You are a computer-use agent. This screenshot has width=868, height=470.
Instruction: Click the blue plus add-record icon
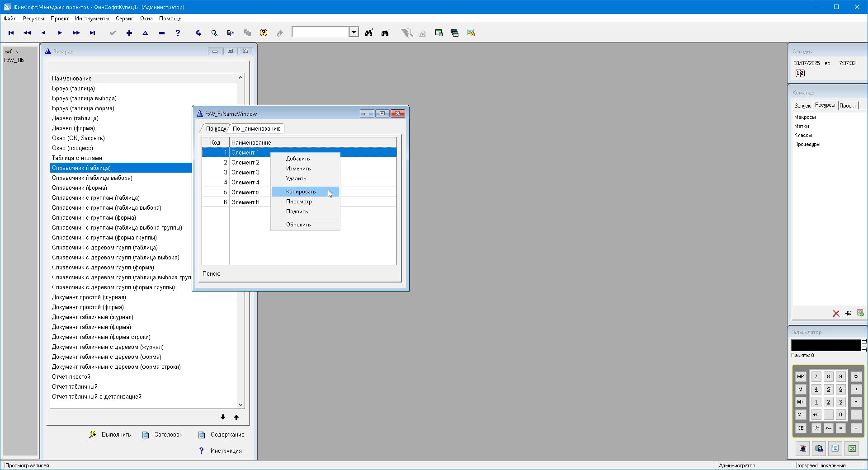129,33
